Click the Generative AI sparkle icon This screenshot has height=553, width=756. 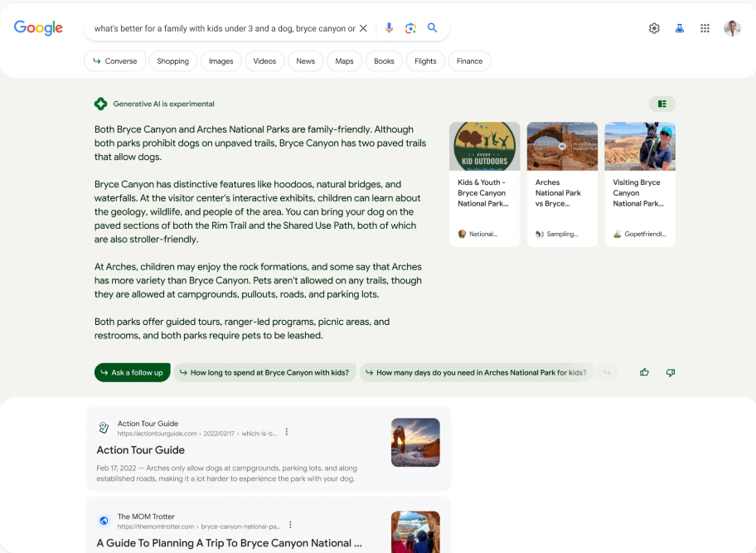point(101,104)
